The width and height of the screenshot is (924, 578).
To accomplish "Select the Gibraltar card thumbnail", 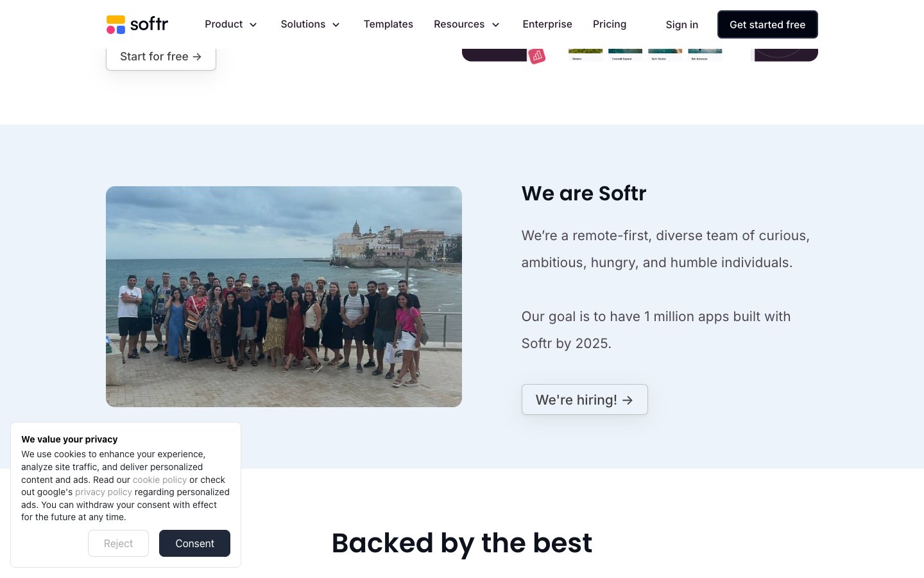I will (x=585, y=55).
